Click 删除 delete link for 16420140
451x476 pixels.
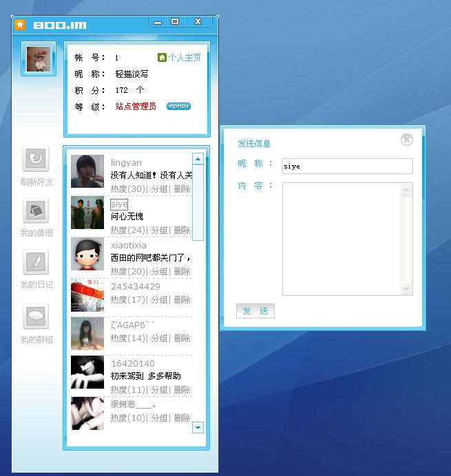tap(182, 389)
